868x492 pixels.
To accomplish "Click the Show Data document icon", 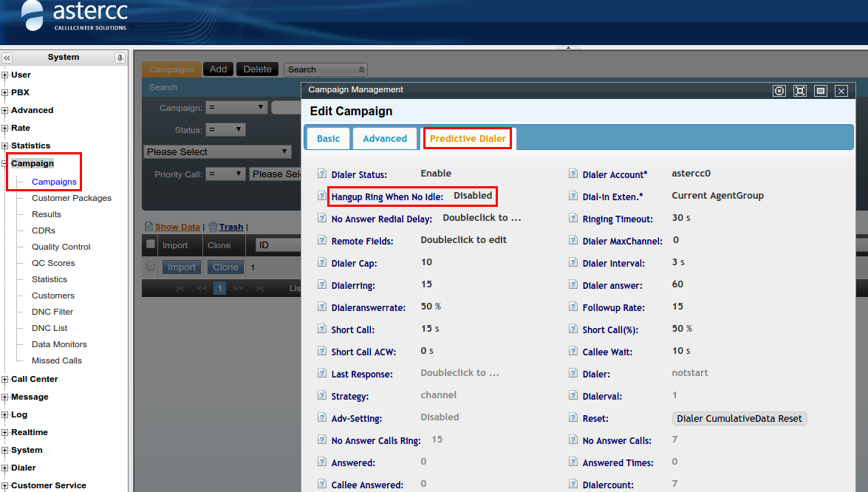I will point(148,227).
